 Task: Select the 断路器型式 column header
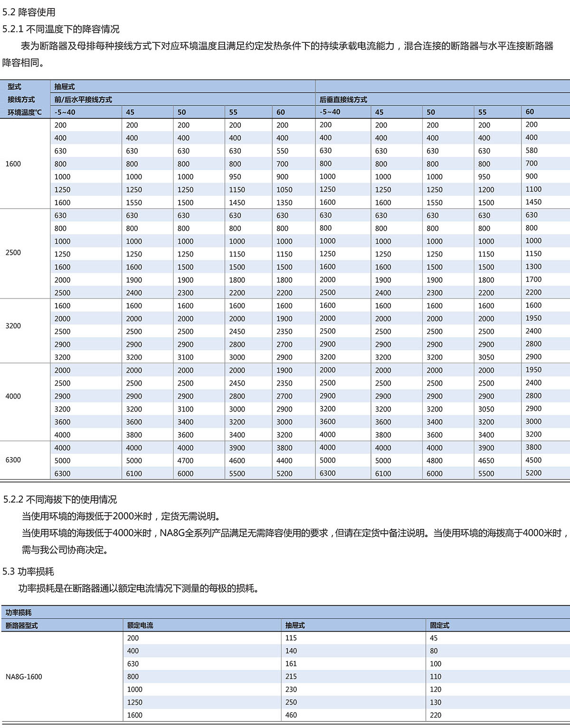click(x=21, y=625)
